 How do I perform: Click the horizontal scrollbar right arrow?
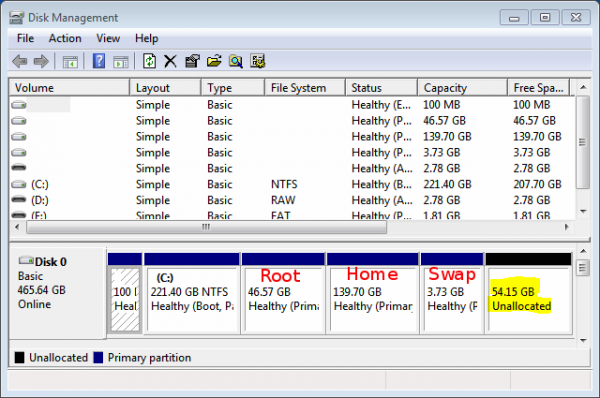567,227
